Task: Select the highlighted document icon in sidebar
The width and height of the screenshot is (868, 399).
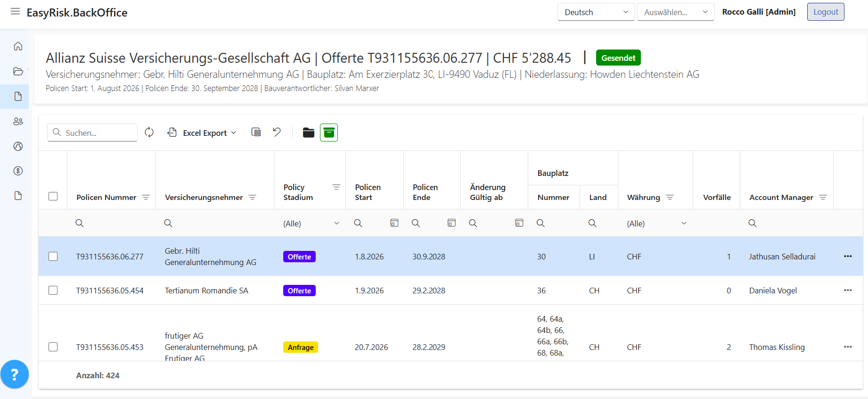Action: (18, 97)
